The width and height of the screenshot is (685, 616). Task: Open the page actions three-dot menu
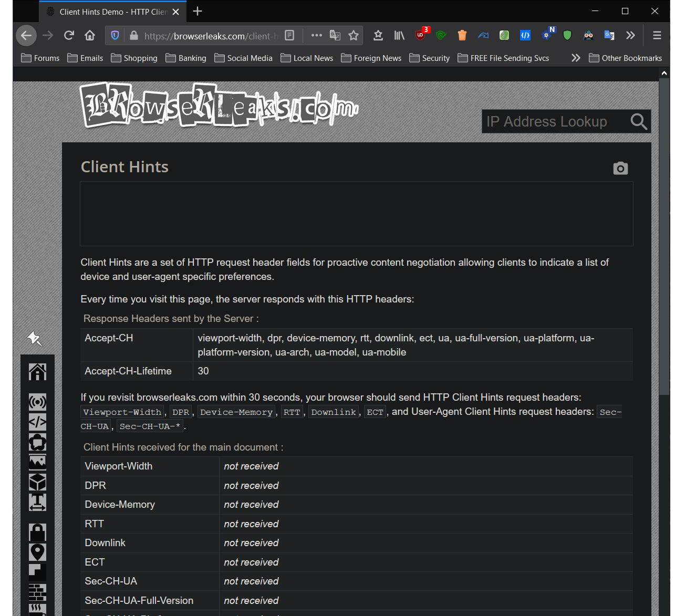click(x=316, y=35)
